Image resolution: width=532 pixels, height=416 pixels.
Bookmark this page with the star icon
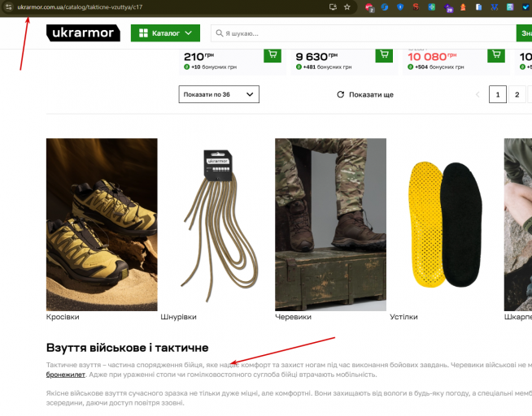[x=347, y=6]
